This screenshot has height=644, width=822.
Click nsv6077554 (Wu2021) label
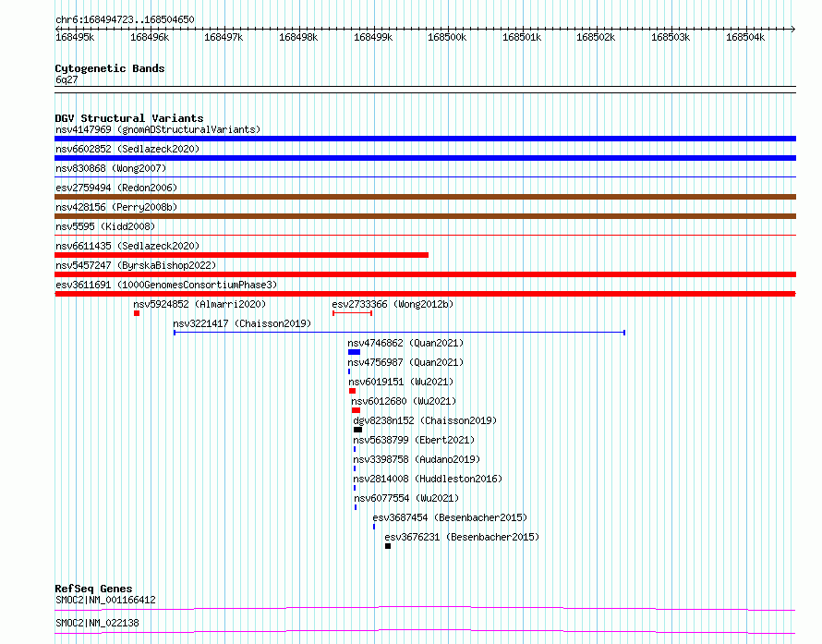pyautogui.click(x=406, y=498)
